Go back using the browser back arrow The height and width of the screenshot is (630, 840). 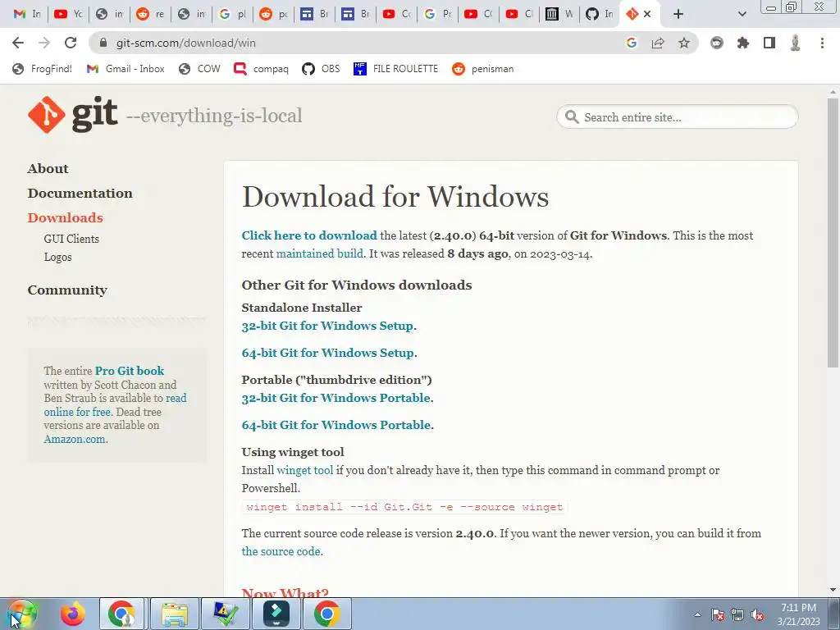pos(18,43)
